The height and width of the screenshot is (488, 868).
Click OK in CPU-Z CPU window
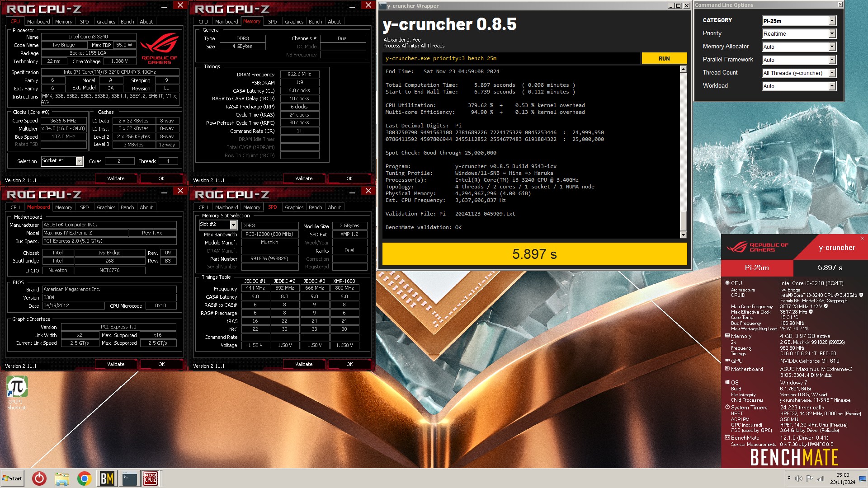pos(161,178)
